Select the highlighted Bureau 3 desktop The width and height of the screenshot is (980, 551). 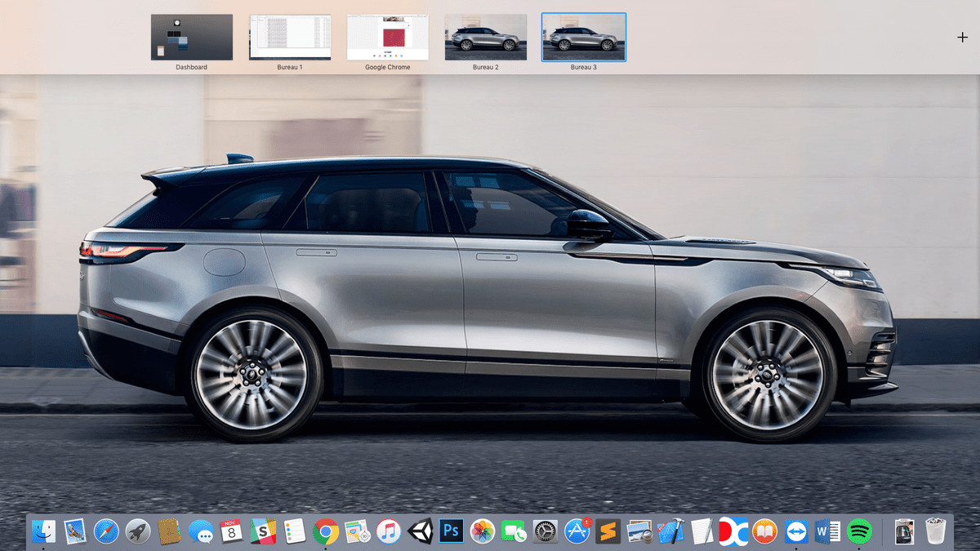coord(584,38)
